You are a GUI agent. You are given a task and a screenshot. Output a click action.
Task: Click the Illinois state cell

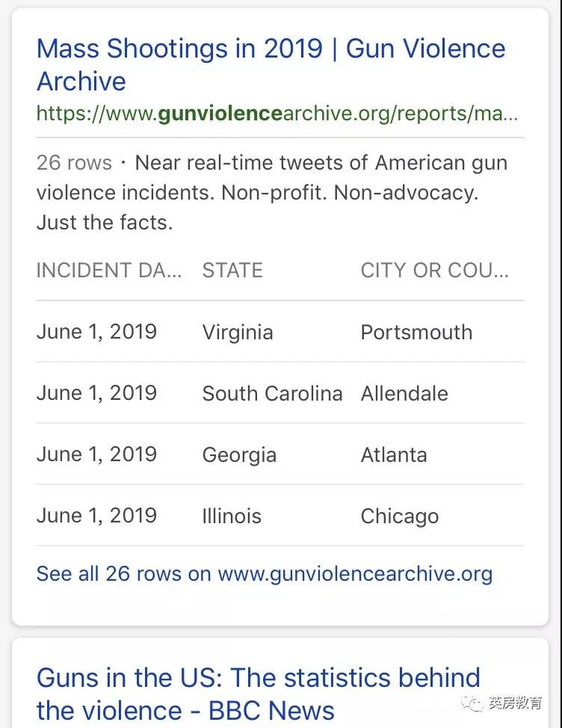point(232,516)
